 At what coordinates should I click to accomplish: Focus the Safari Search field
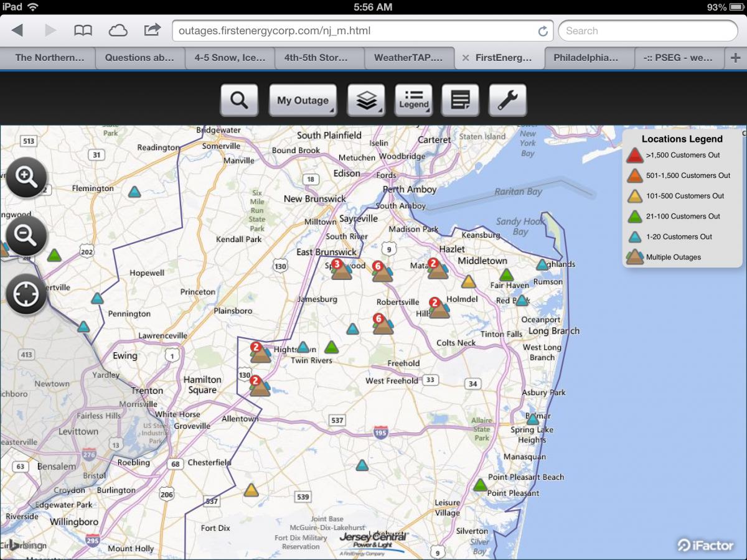[x=648, y=30]
